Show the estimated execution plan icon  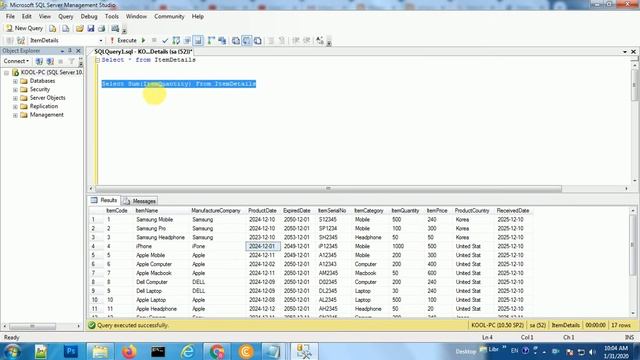pos(176,40)
